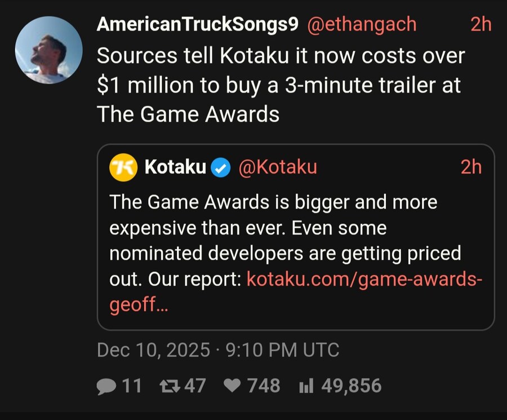Click Kotaku's blue verified checkmark badge
This screenshot has width=507, height=420.
[220, 167]
